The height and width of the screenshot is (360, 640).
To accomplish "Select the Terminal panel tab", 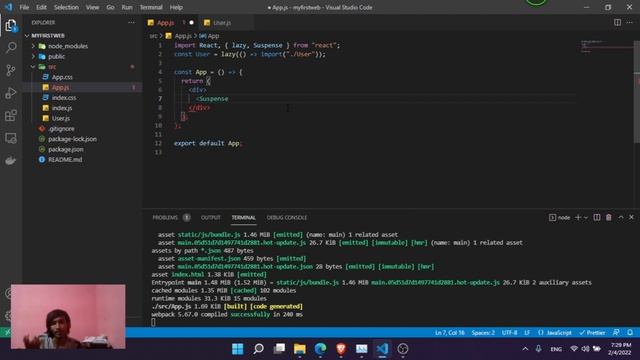I will 244,218.
